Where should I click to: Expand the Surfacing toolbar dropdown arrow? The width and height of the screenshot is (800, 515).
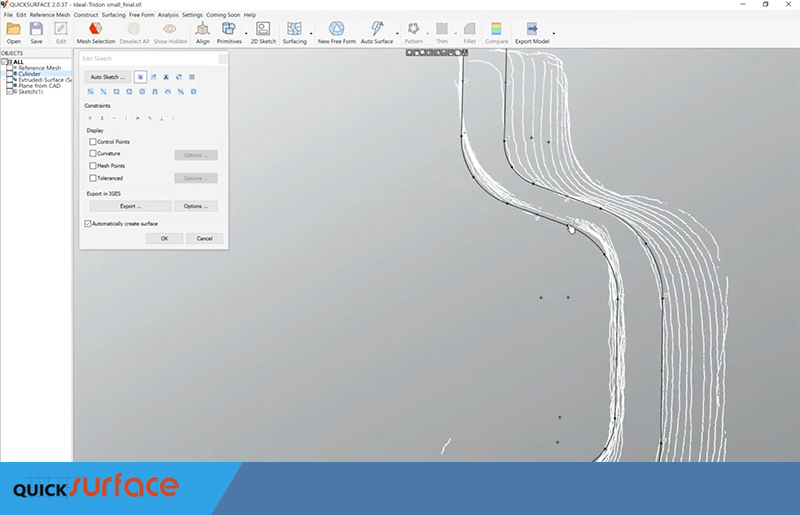[311, 33]
